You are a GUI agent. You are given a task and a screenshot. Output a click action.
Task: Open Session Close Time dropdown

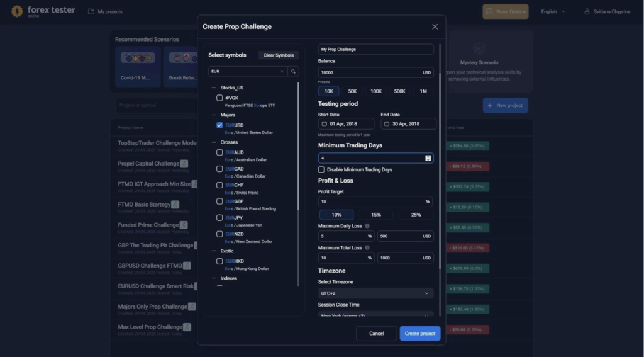tap(376, 315)
